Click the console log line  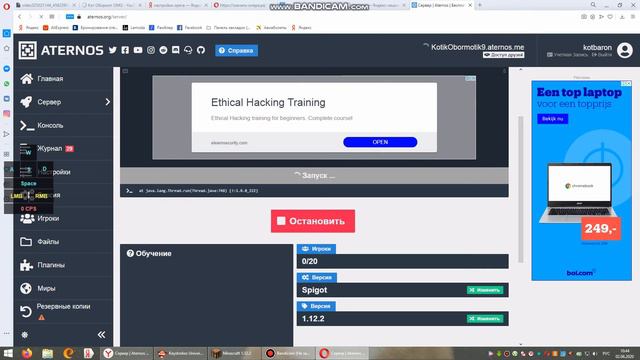tap(314, 191)
